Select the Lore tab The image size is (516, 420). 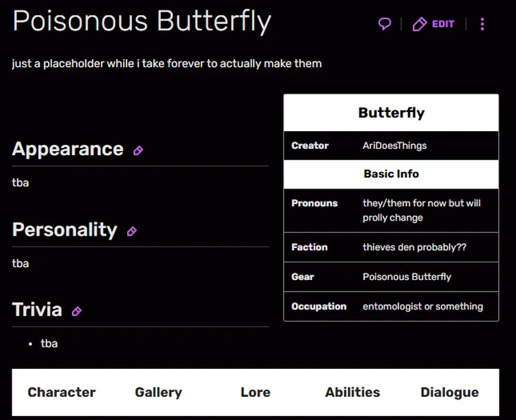click(256, 392)
